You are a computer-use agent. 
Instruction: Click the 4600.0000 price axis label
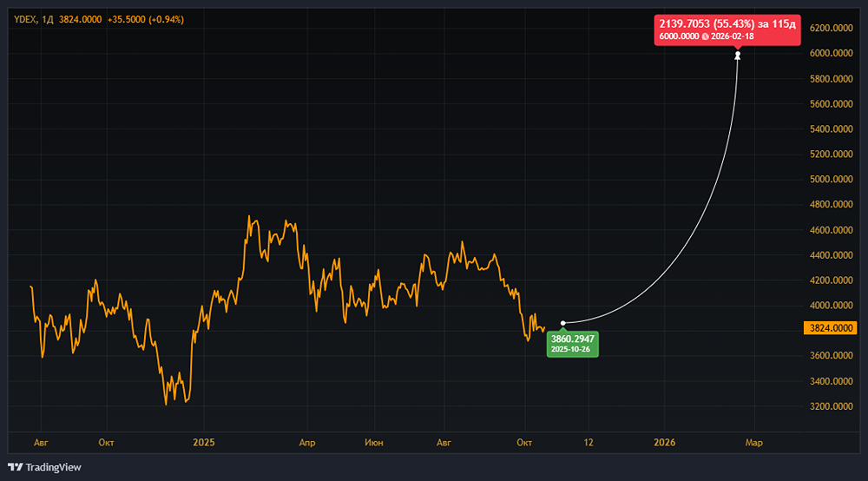pyautogui.click(x=831, y=230)
